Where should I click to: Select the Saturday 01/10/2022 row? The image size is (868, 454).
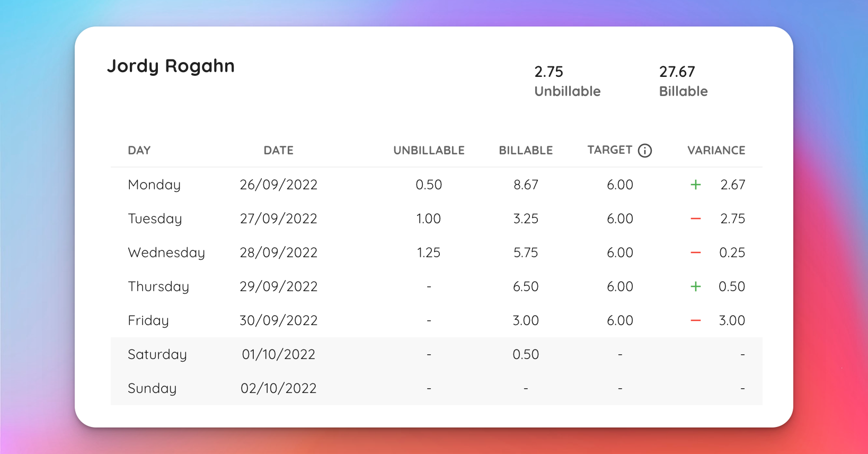pyautogui.click(x=371, y=354)
